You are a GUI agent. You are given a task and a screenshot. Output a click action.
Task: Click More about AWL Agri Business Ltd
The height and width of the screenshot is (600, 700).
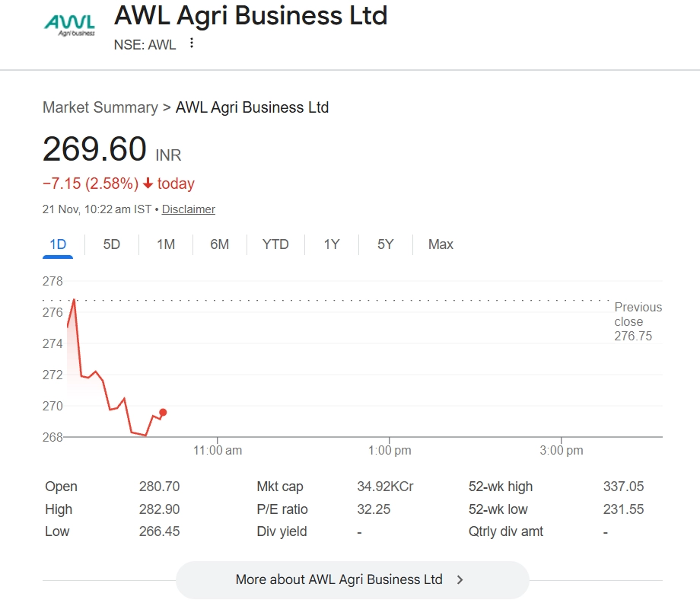[x=339, y=579]
